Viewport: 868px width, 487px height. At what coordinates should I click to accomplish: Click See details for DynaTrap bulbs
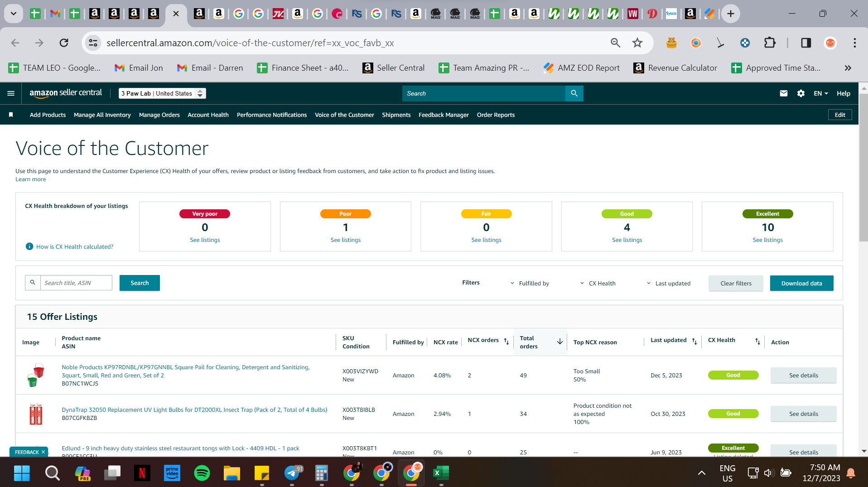(x=804, y=414)
